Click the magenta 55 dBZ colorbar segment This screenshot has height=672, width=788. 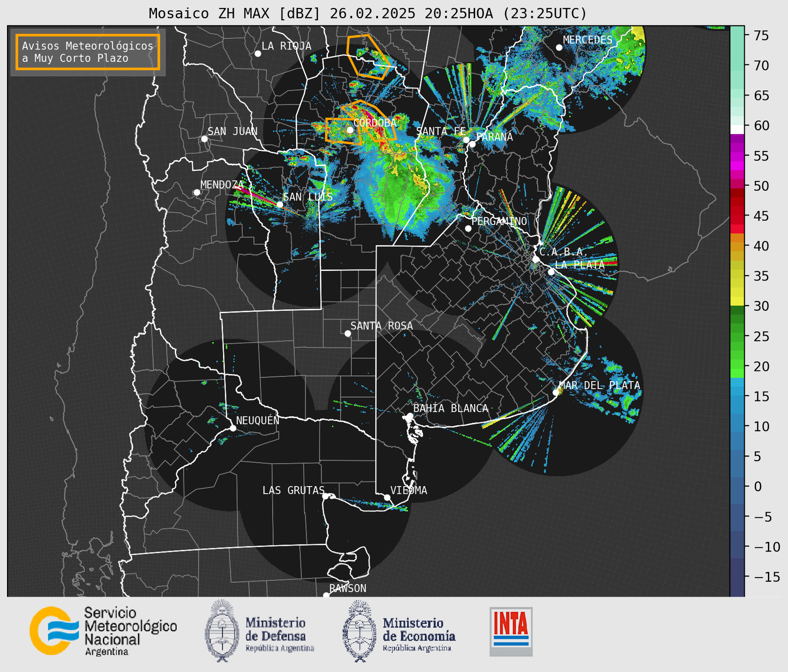(737, 156)
